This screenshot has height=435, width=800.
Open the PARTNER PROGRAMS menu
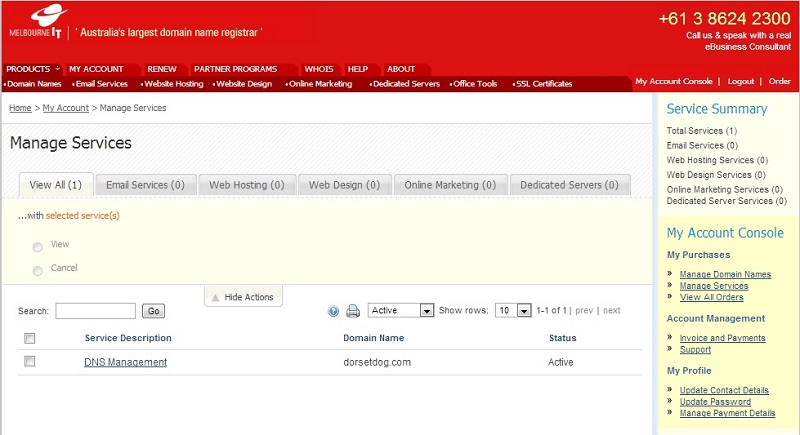[x=236, y=69]
